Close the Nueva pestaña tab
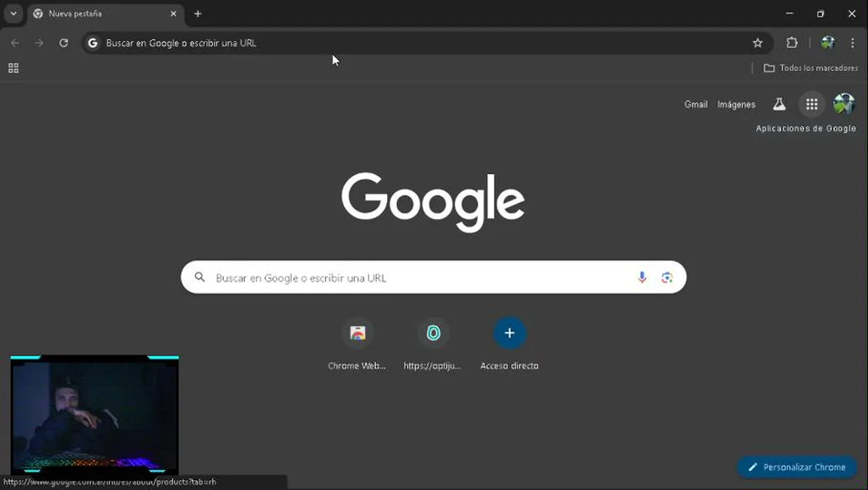Viewport: 868px width, 490px height. point(173,14)
